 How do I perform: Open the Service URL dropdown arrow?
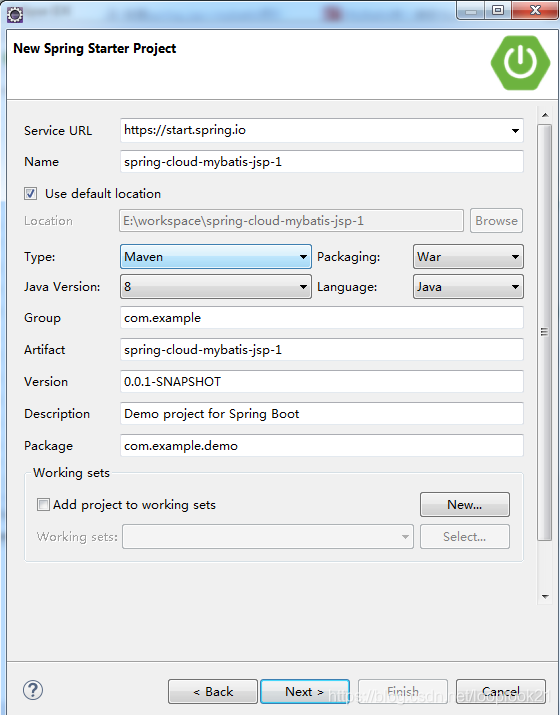(515, 131)
